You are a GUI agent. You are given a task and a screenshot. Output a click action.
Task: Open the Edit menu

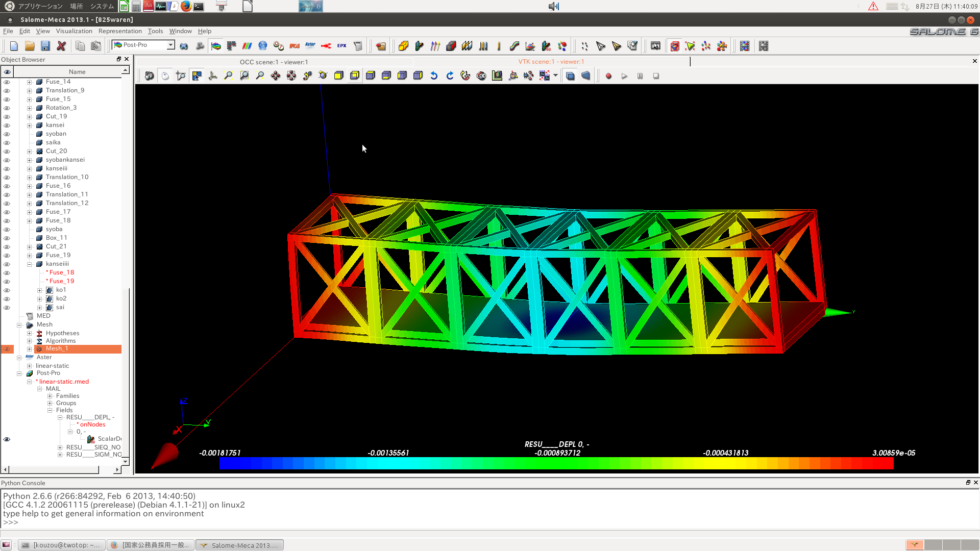pos(24,31)
